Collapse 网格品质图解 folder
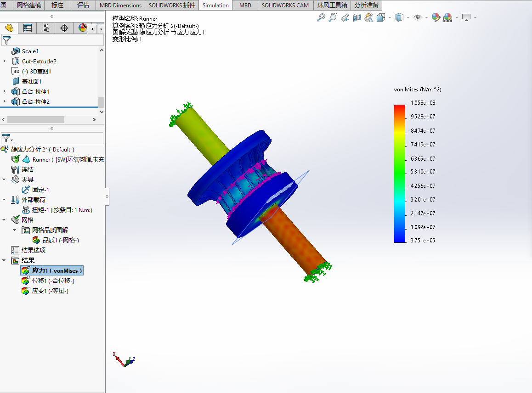The height and width of the screenshot is (393, 532). click(15, 230)
